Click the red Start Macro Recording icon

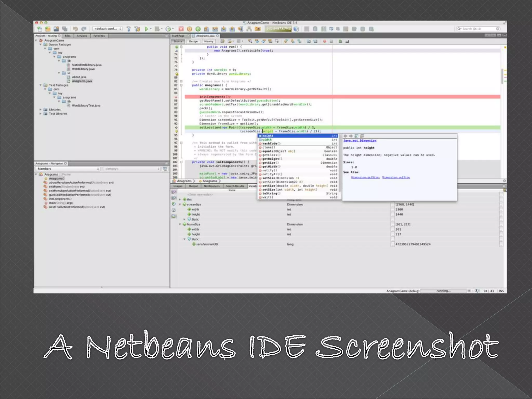pos(324,41)
